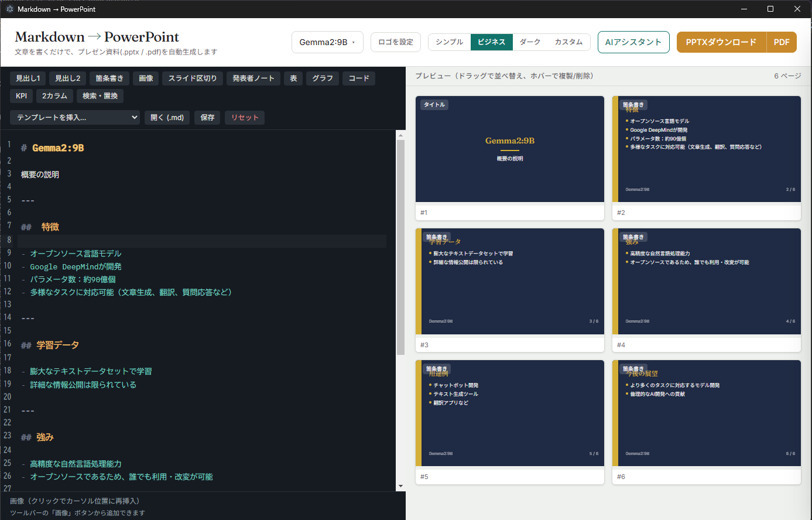The height and width of the screenshot is (520, 812).
Task: Switch theme to ダーク
Action: click(x=530, y=42)
